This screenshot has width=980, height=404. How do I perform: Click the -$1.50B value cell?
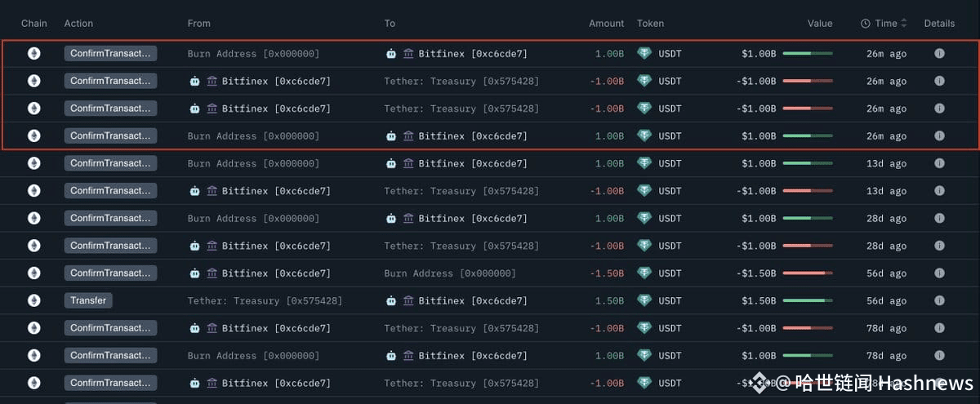[x=755, y=273]
